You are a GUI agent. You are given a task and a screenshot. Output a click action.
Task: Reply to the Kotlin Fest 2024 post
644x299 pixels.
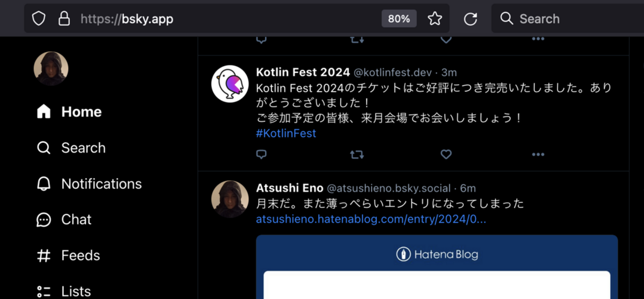click(x=261, y=154)
